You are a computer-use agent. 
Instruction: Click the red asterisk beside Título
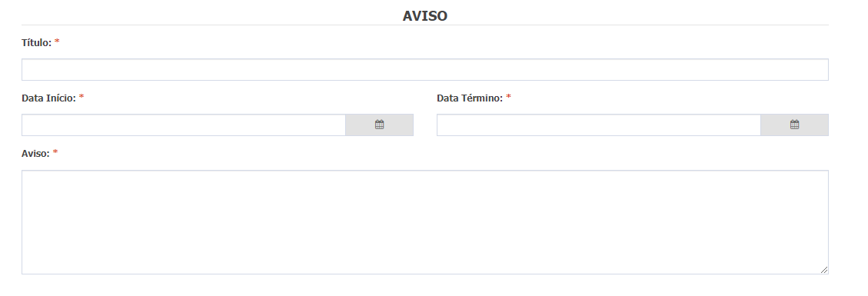click(x=57, y=42)
